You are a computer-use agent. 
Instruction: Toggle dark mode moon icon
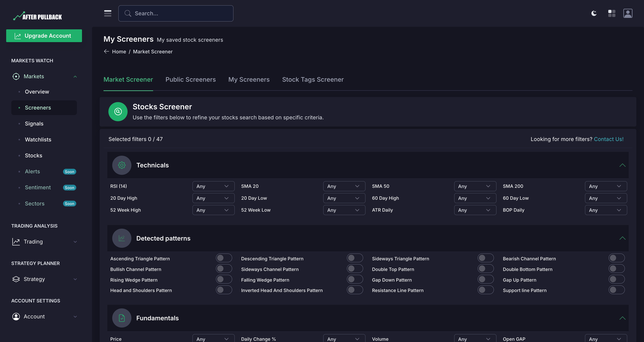click(594, 13)
